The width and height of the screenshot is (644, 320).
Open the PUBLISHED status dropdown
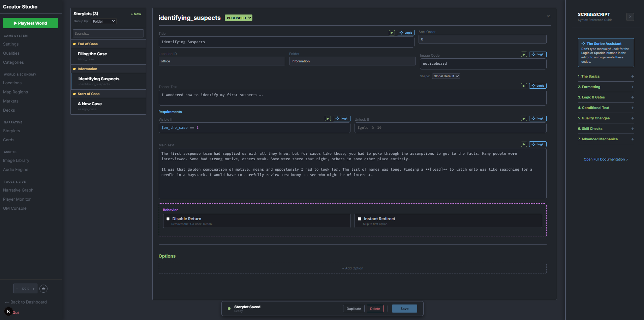[239, 18]
